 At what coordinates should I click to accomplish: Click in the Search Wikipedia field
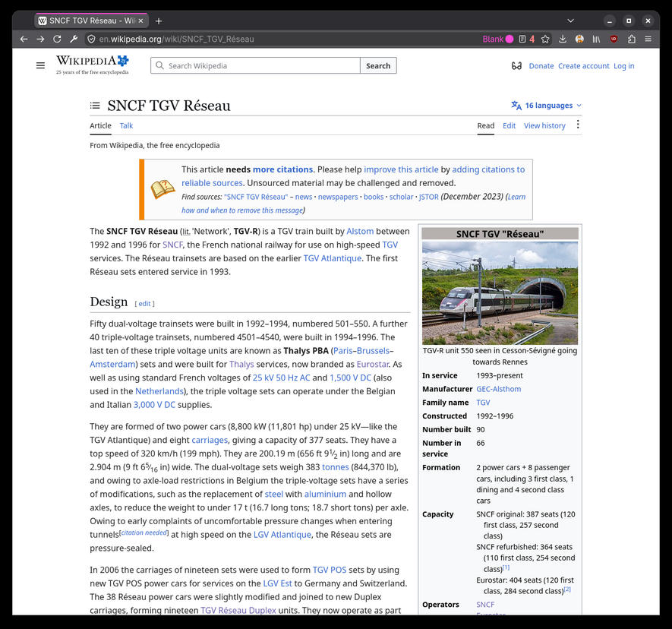(x=255, y=65)
